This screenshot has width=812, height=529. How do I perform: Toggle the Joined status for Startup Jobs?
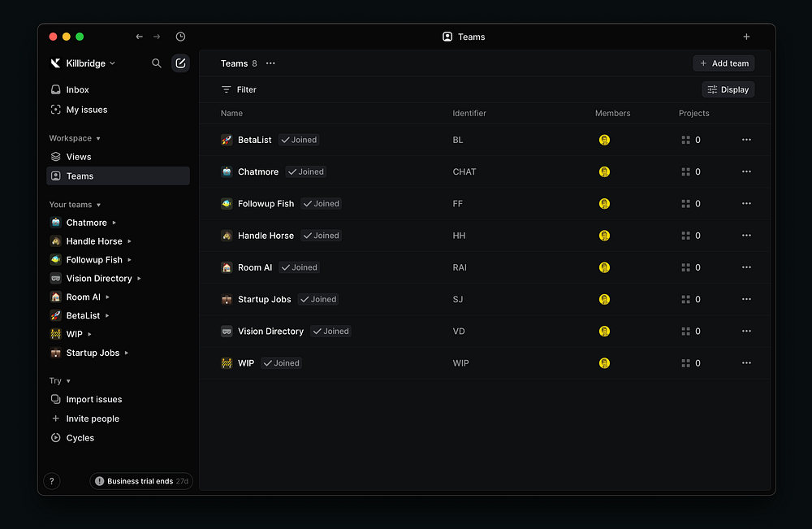[x=317, y=299]
